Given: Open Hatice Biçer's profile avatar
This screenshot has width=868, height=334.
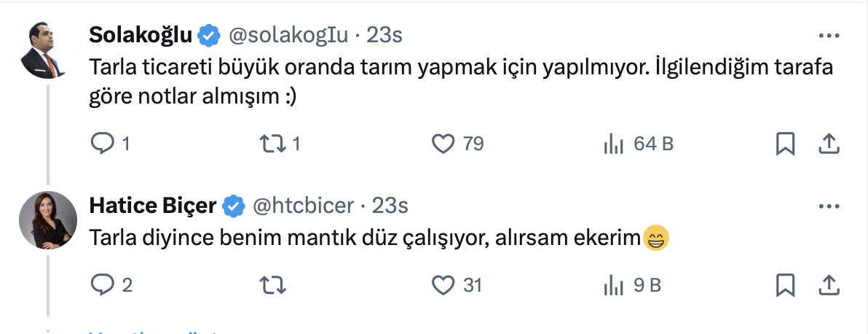Looking at the screenshot, I should (49, 221).
